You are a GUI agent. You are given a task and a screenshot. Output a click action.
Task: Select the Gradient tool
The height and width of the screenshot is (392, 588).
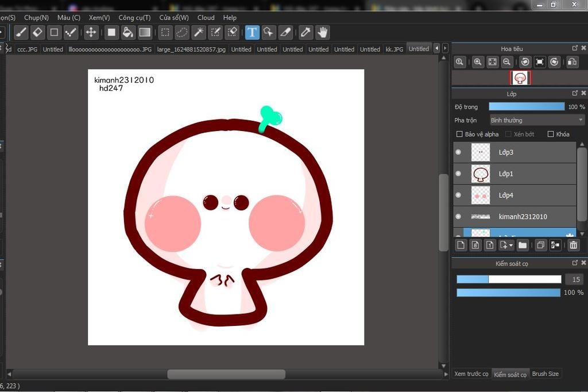tap(144, 33)
